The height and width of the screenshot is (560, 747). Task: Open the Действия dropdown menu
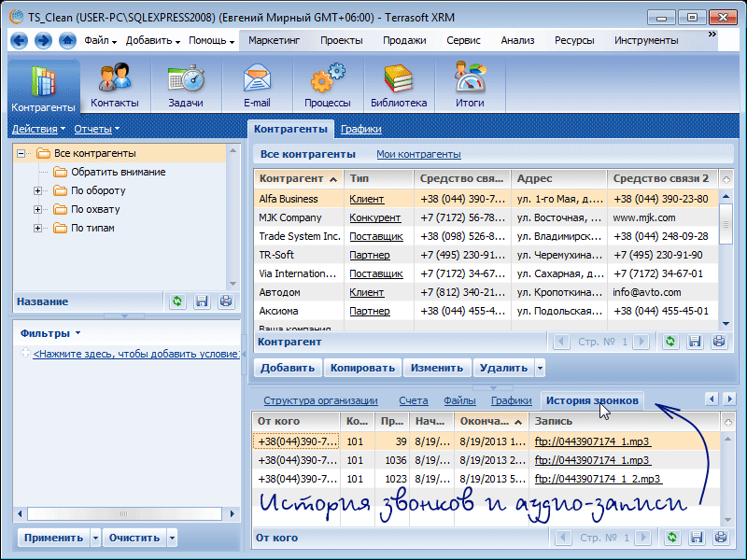pos(38,129)
